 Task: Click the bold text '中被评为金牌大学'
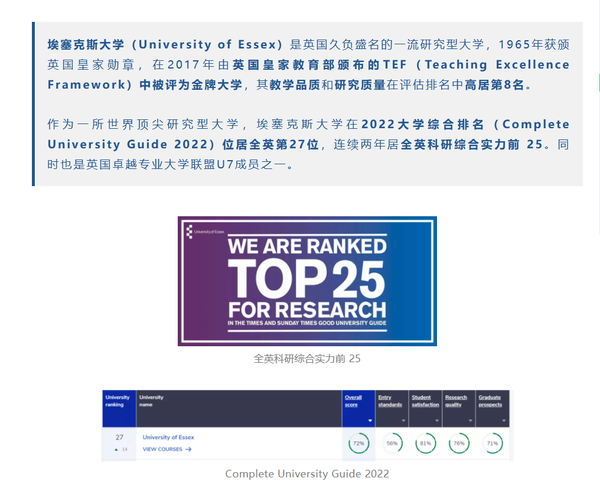[x=191, y=85]
